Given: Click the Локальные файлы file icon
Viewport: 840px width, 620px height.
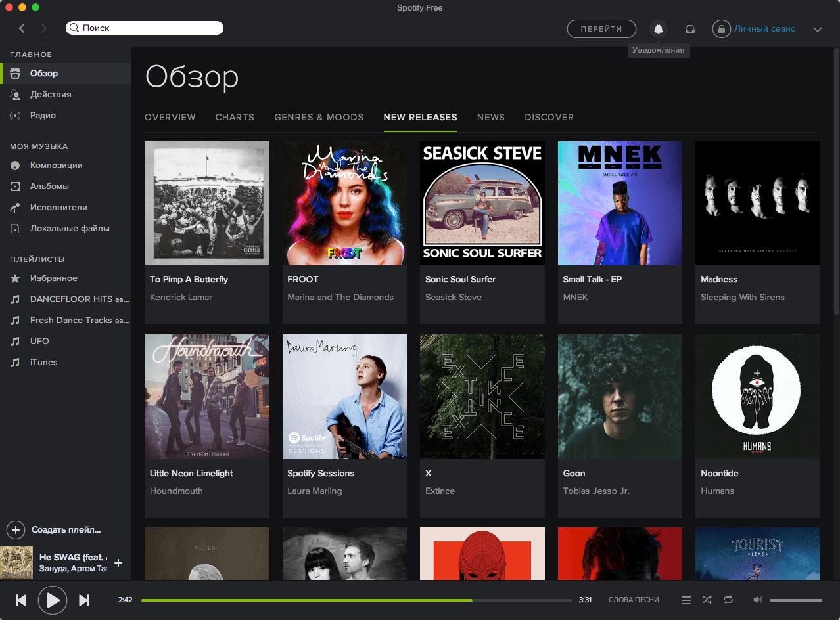Looking at the screenshot, I should (15, 228).
